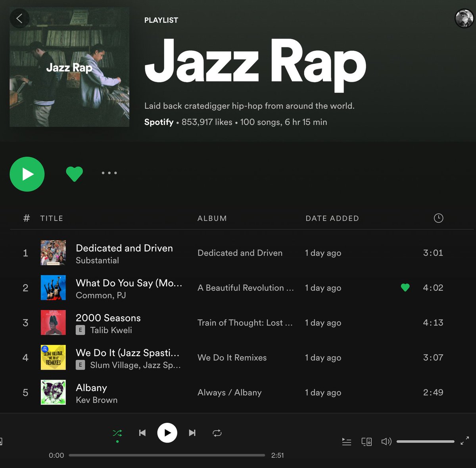Open album We Do It Remixes
476x468 pixels.
coord(232,357)
